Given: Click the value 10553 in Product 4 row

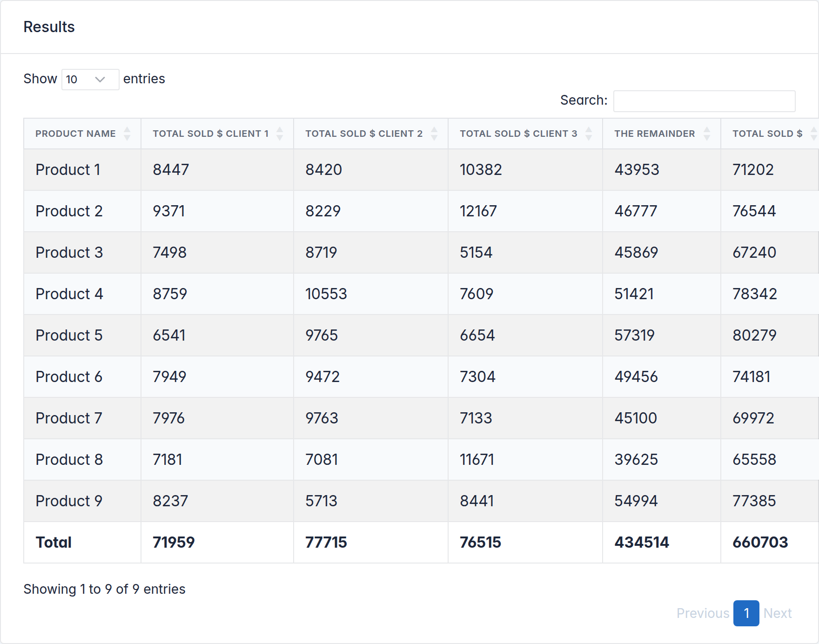Looking at the screenshot, I should click(326, 294).
